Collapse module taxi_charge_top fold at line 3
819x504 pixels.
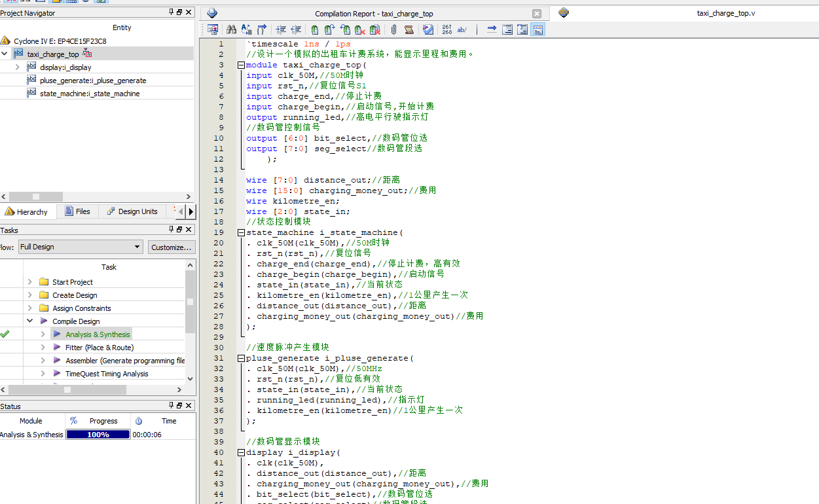pyautogui.click(x=241, y=65)
